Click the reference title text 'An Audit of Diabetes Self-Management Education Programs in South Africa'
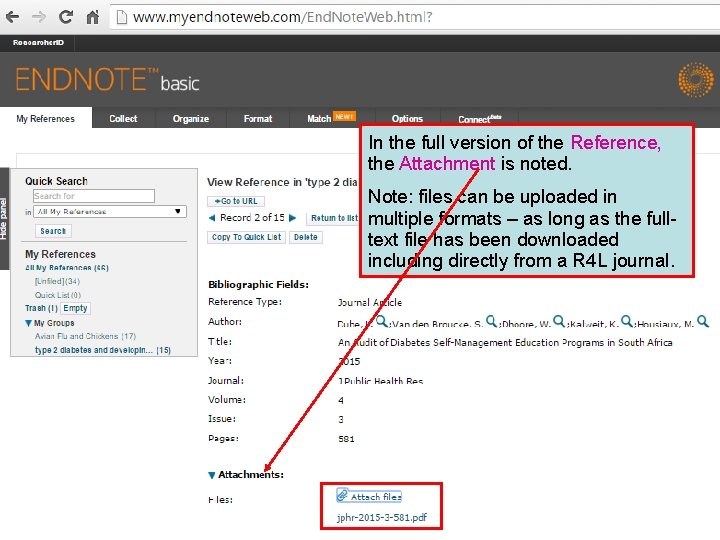 point(505,343)
